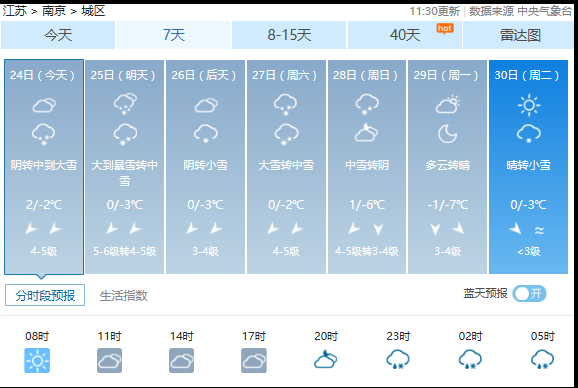Select the 分时段预报 tab

[x=45, y=295]
